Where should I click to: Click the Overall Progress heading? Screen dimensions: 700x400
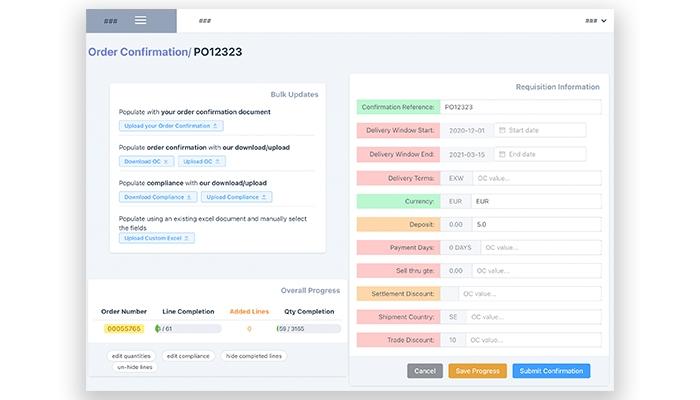coord(310,291)
